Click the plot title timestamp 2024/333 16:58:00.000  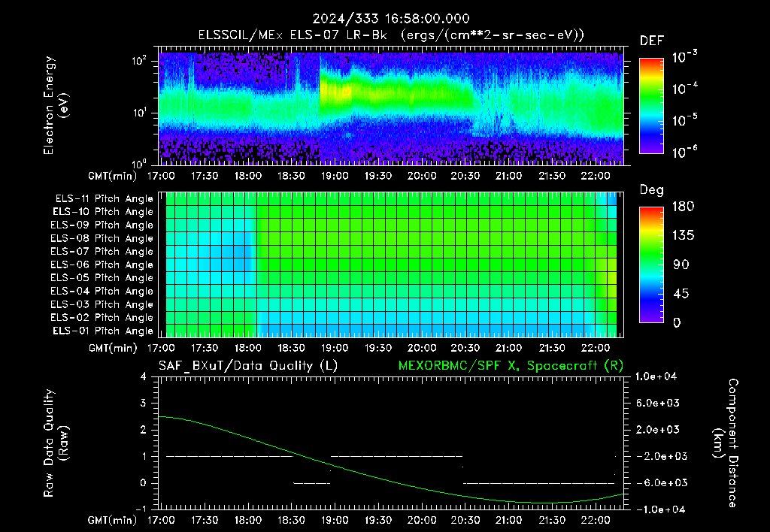point(391,19)
